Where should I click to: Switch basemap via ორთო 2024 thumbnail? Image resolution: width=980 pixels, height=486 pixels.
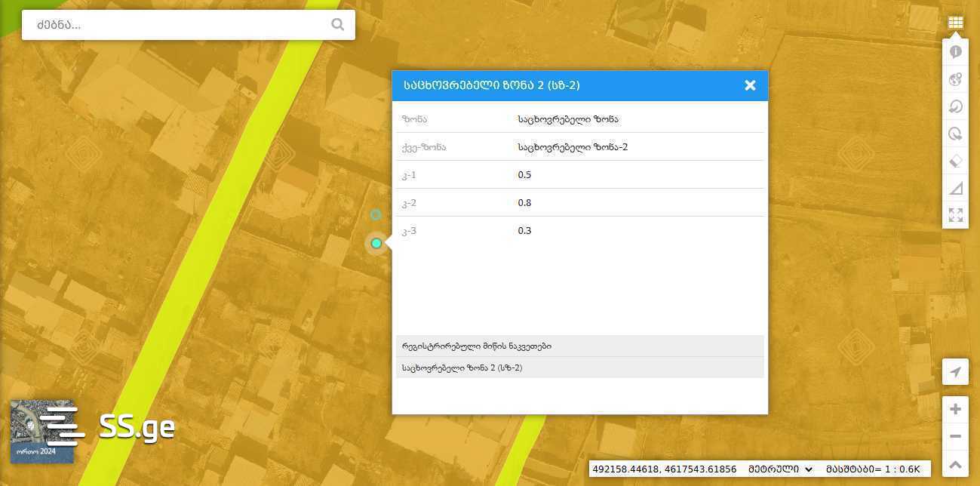(x=41, y=432)
